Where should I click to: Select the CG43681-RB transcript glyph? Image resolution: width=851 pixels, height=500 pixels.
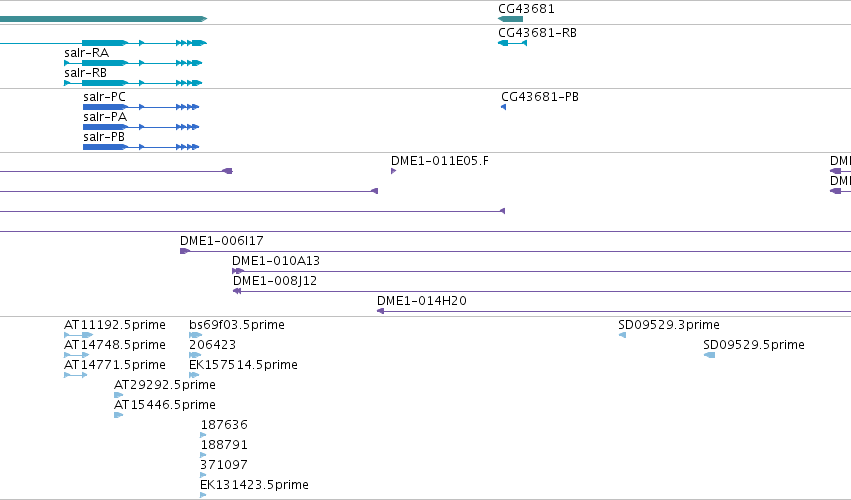pyautogui.click(x=512, y=43)
